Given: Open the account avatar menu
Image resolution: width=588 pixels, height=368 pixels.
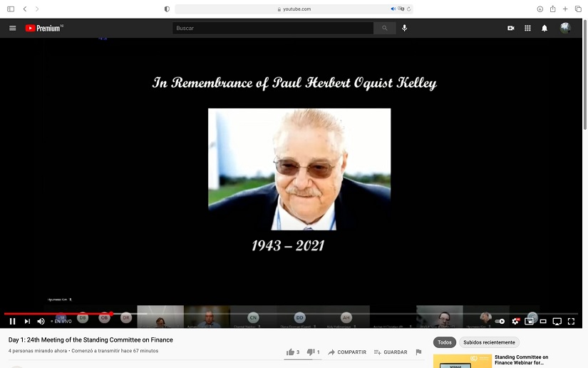Looking at the screenshot, I should pos(565,28).
